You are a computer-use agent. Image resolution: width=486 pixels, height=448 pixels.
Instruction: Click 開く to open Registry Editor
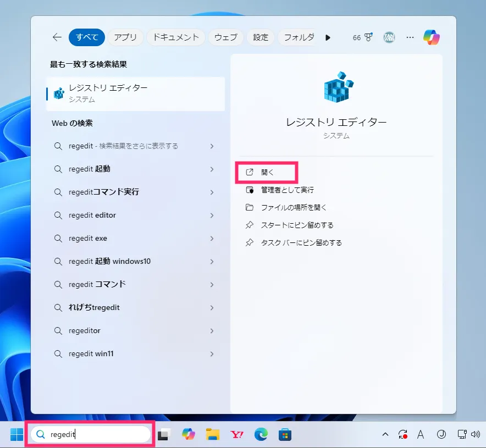267,172
